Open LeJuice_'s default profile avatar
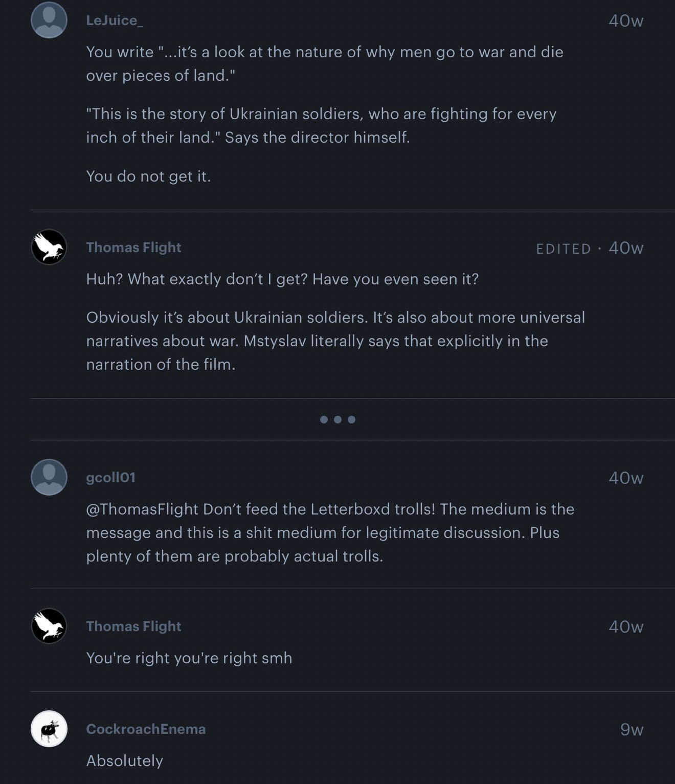This screenshot has width=675, height=784. click(x=49, y=20)
